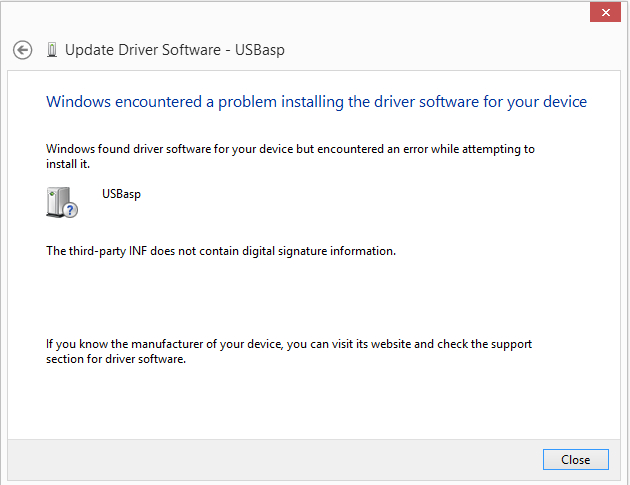Click the Update Driver Software - USBasp title

coord(175,50)
